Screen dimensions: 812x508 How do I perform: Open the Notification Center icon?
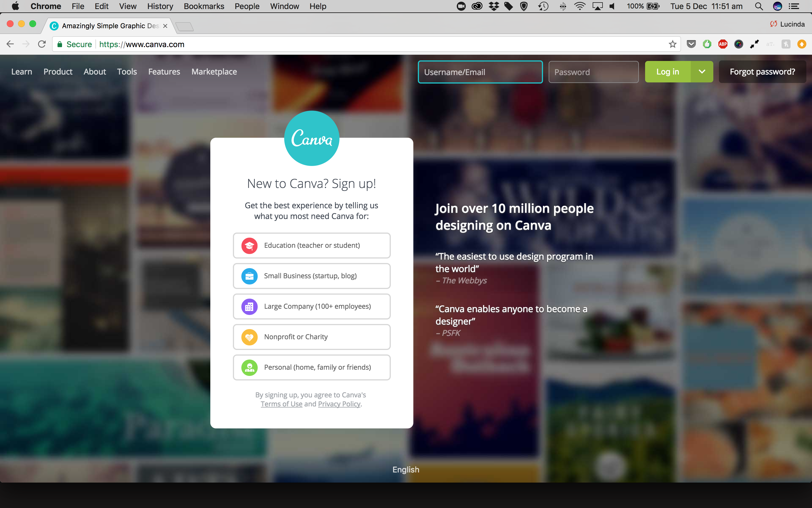click(x=794, y=6)
